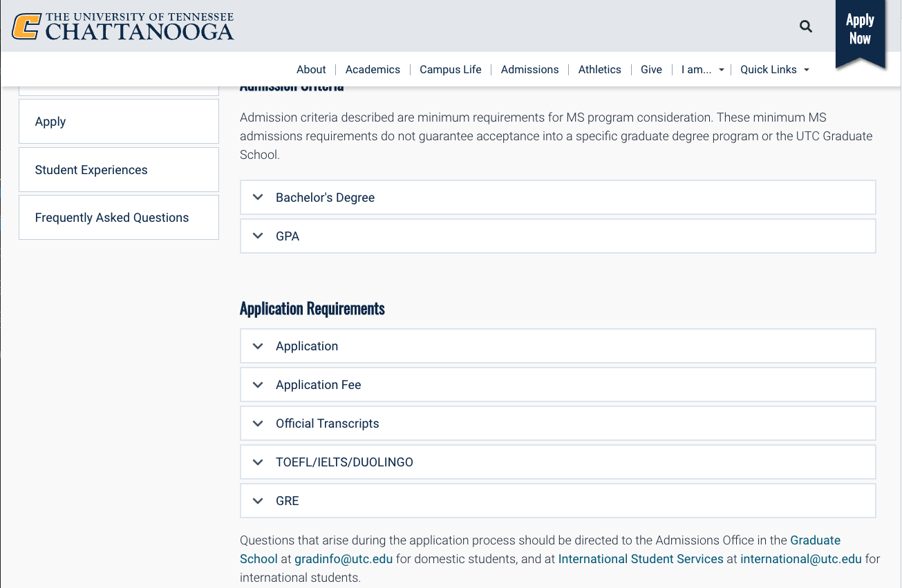
Task: Open the Campus Life menu item
Action: click(451, 69)
